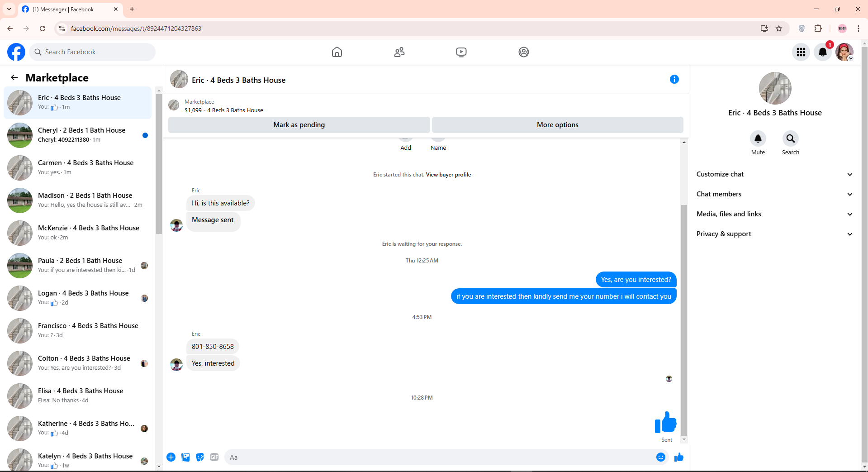
Task: Open the McKenzie 4 Beds 3 Baths House chat
Action: click(x=78, y=233)
